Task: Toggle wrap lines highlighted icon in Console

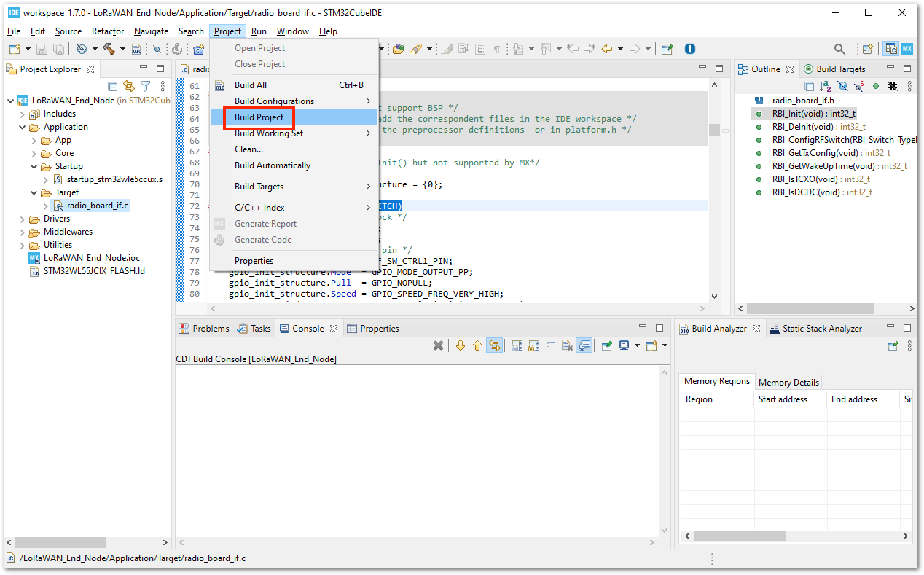Action: coord(495,345)
